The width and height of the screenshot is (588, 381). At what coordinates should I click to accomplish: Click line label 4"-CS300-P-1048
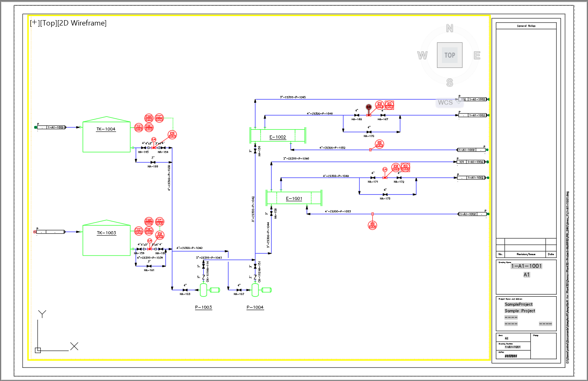click(319, 114)
